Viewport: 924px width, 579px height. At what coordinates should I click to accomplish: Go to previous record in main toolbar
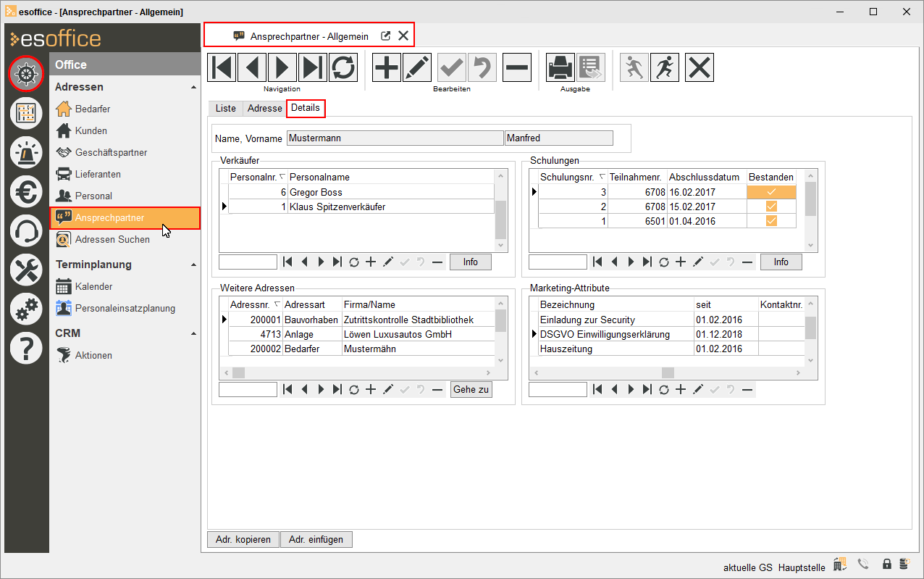coord(252,67)
